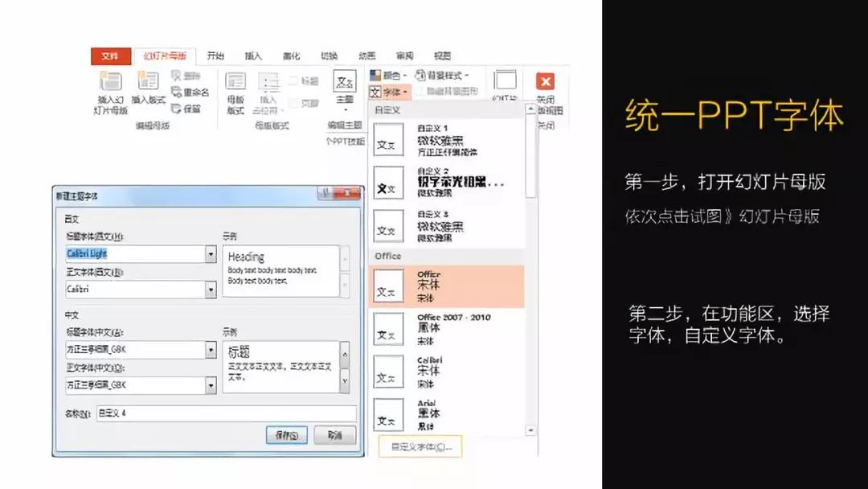Close master view with the red X icon
This screenshot has width=868, height=489.
pos(544,80)
